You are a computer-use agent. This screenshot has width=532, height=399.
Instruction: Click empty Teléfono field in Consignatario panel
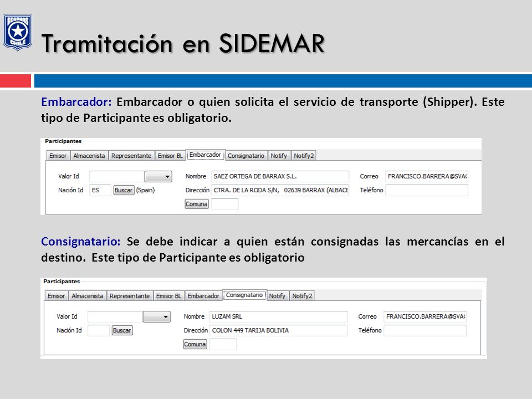click(425, 330)
